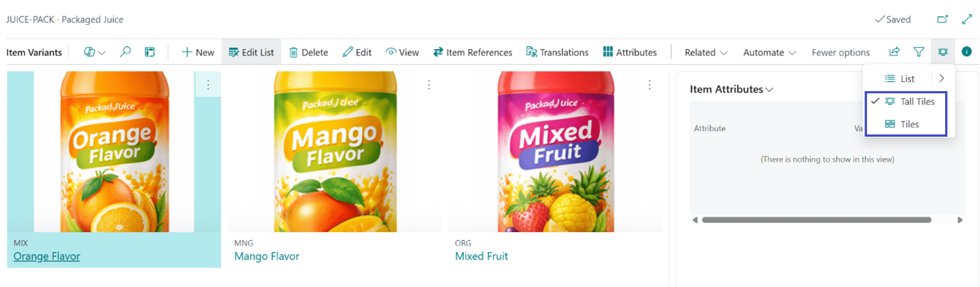Open page in new window icon
The image size is (980, 287).
pyautogui.click(x=943, y=19)
